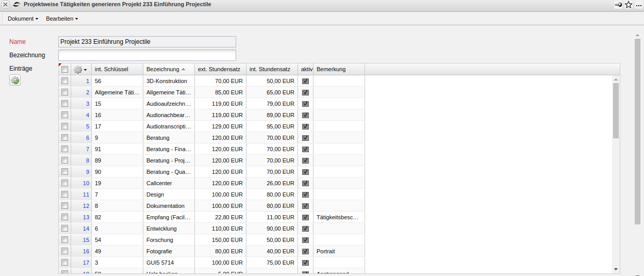644x276 pixels.
Task: Toggle the aktiv checkbox for Callcenter
Action: pos(305,183)
